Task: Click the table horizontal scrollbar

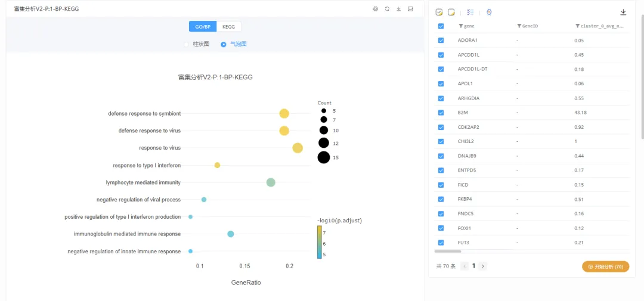Action: 448,251
